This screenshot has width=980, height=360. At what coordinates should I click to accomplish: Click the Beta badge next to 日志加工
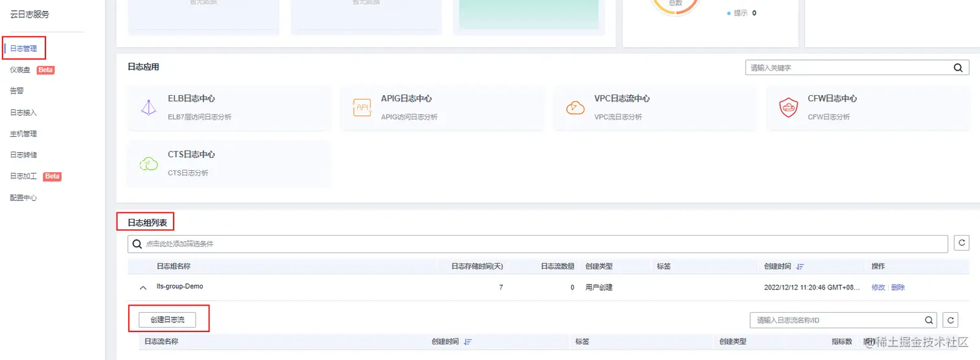click(52, 176)
